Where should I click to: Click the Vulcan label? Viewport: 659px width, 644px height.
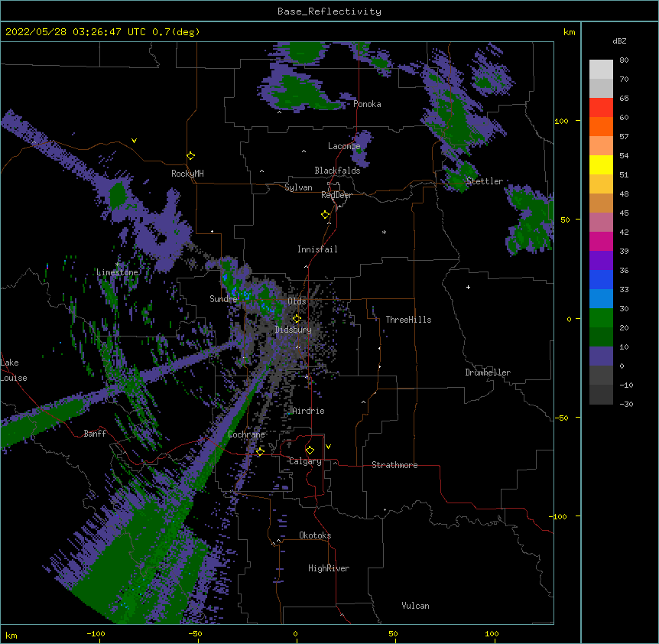click(x=415, y=606)
